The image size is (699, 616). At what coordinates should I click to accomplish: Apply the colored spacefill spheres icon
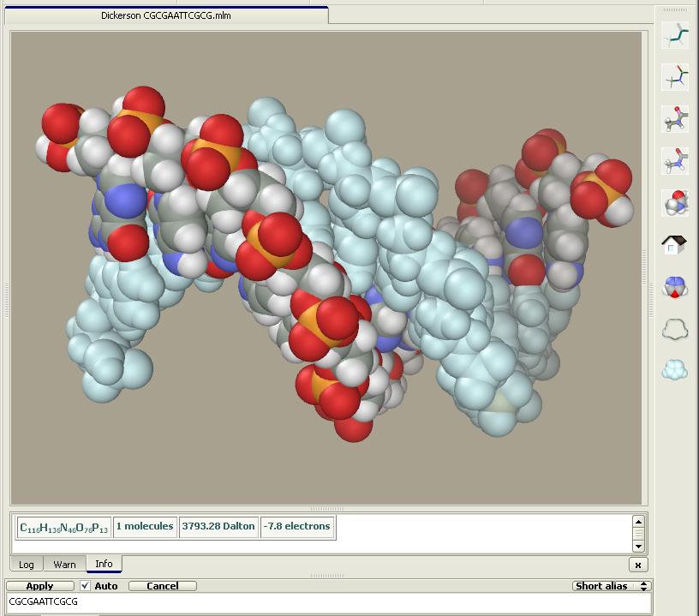(x=676, y=287)
